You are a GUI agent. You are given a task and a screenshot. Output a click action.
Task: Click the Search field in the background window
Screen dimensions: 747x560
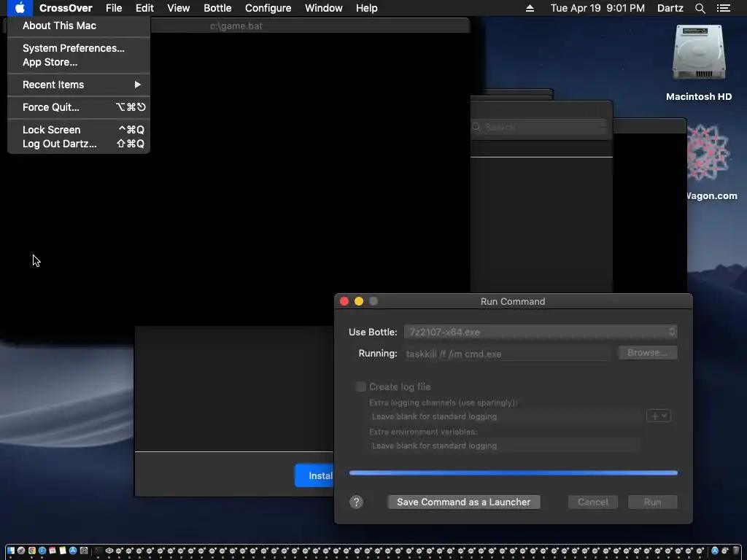point(541,127)
